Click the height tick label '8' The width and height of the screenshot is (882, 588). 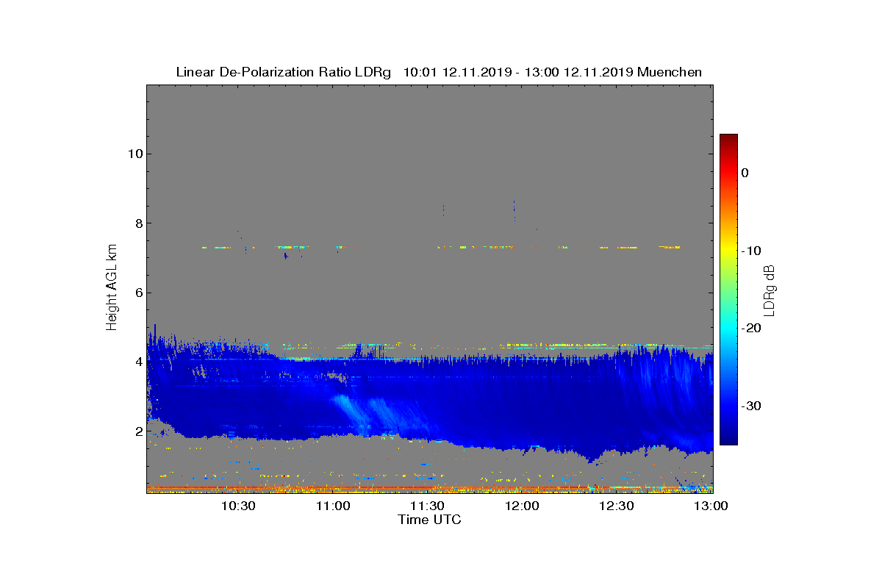(137, 223)
